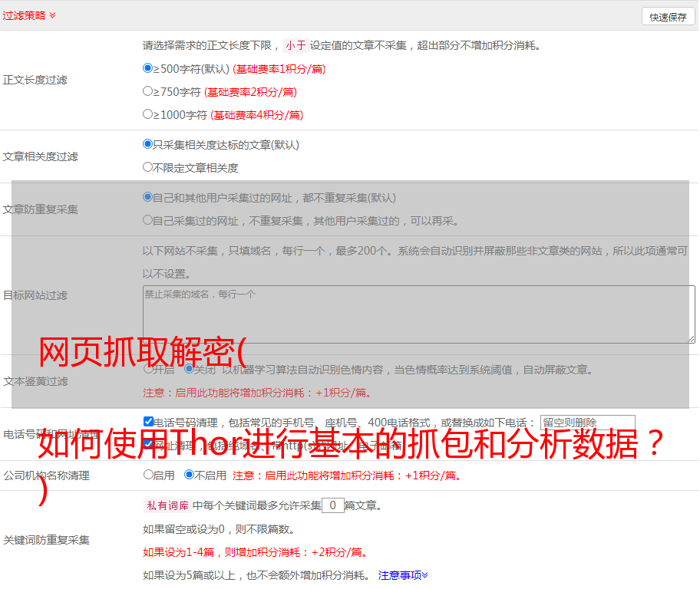Click the 小于 highlighted tag

pyautogui.click(x=296, y=45)
